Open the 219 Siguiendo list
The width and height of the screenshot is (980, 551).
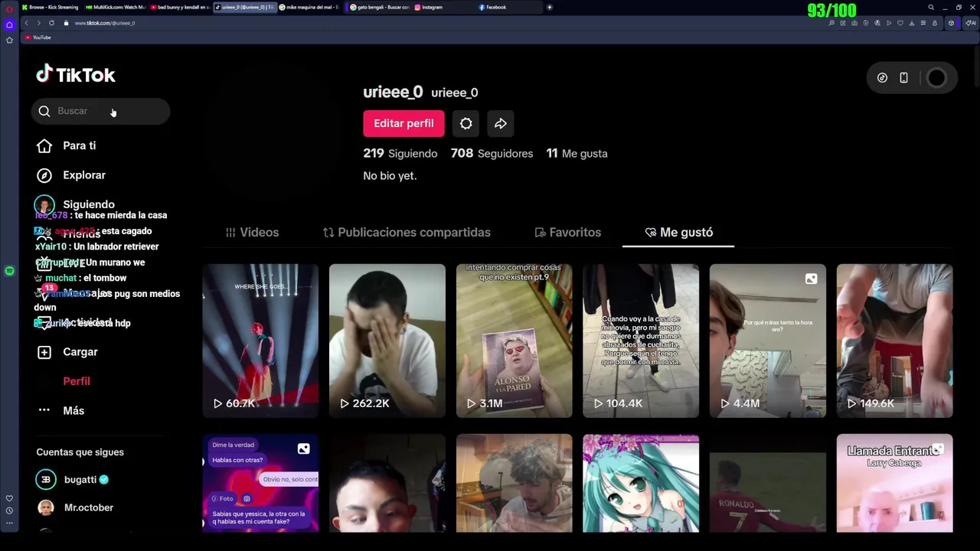click(400, 153)
